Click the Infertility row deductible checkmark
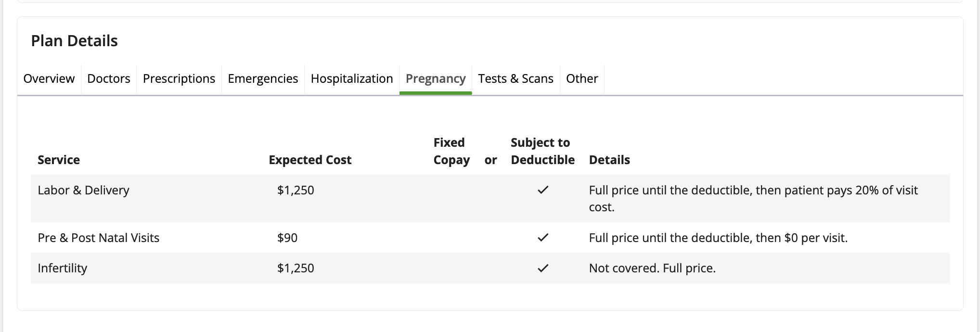Image resolution: width=980 pixels, height=332 pixels. (543, 268)
